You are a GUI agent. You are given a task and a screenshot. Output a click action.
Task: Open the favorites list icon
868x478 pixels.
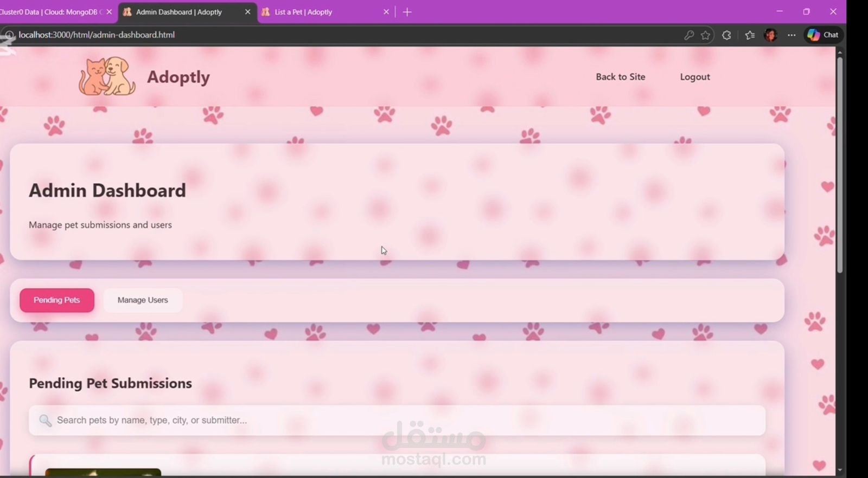point(750,35)
